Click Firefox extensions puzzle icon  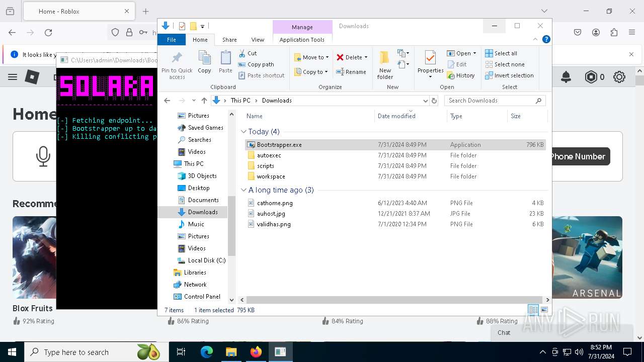(614, 32)
